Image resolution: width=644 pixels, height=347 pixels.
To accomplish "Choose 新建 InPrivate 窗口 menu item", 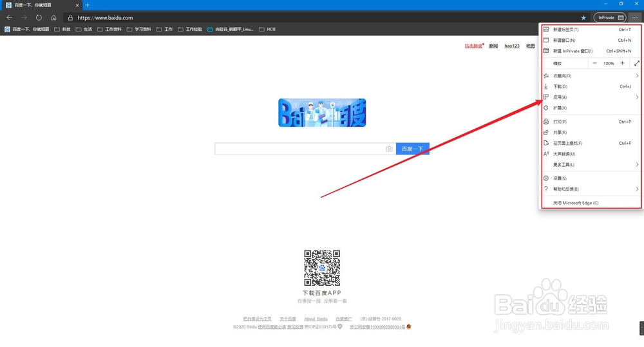I will pyautogui.click(x=591, y=51).
